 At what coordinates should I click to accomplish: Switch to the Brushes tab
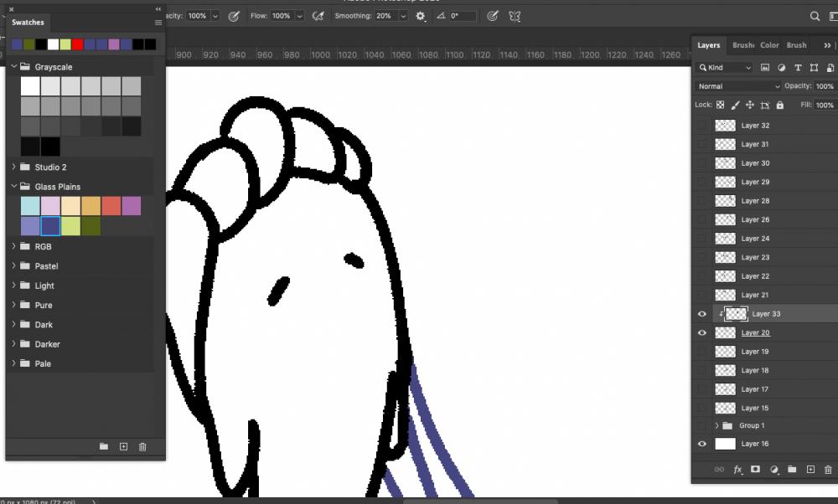(742, 45)
